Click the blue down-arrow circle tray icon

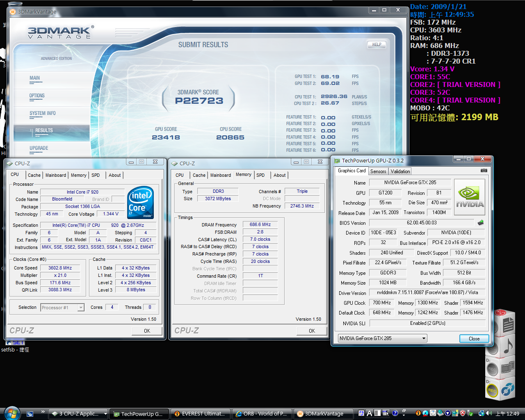point(448,413)
